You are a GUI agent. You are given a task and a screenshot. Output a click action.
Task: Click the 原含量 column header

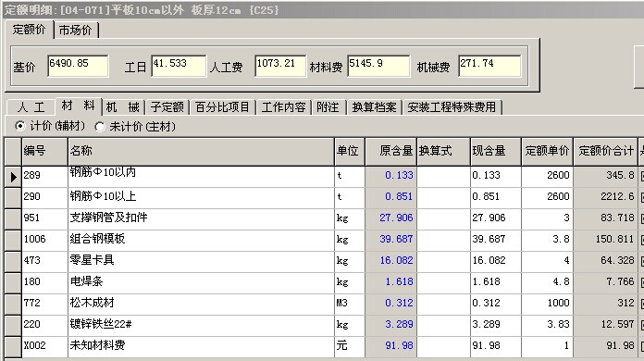390,152
